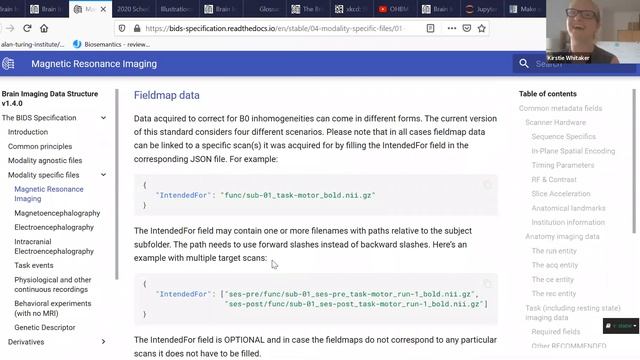640x360 pixels.
Task: Jump to The run entity section
Action: (x=554, y=251)
